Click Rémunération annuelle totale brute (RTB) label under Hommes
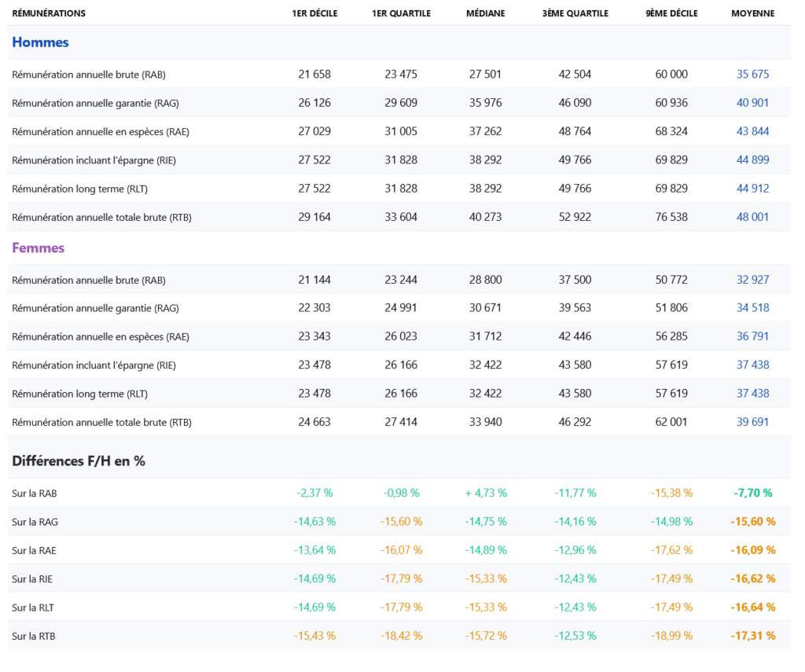 click(x=101, y=217)
